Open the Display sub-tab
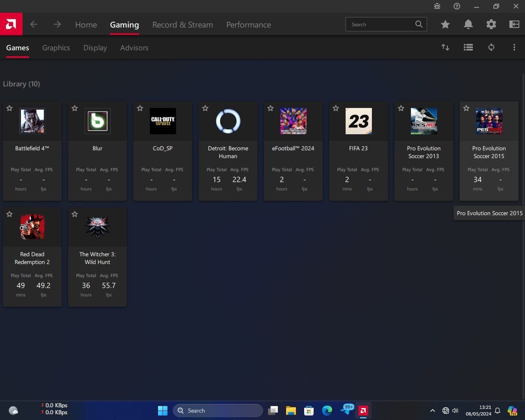 pos(95,48)
